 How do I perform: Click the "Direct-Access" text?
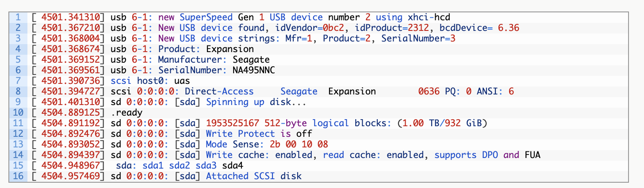(219, 91)
